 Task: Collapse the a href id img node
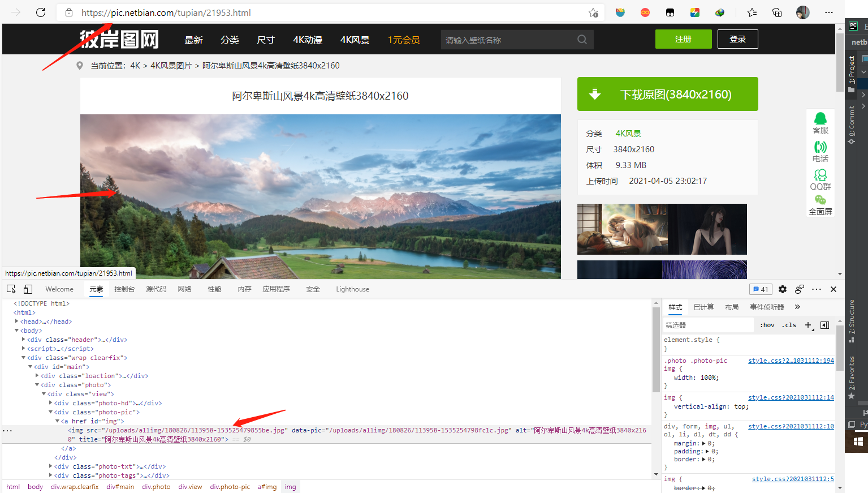coord(57,421)
